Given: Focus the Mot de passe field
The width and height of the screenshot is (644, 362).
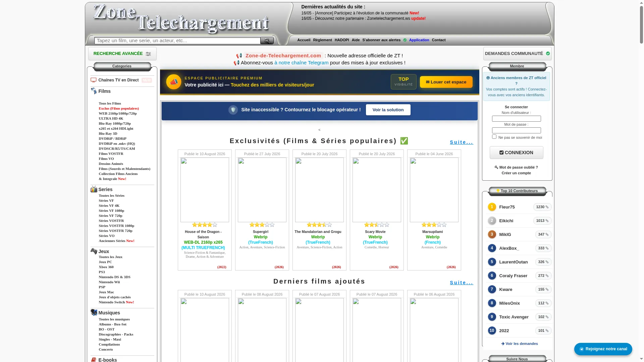Looking at the screenshot, I should pyautogui.click(x=517, y=130).
